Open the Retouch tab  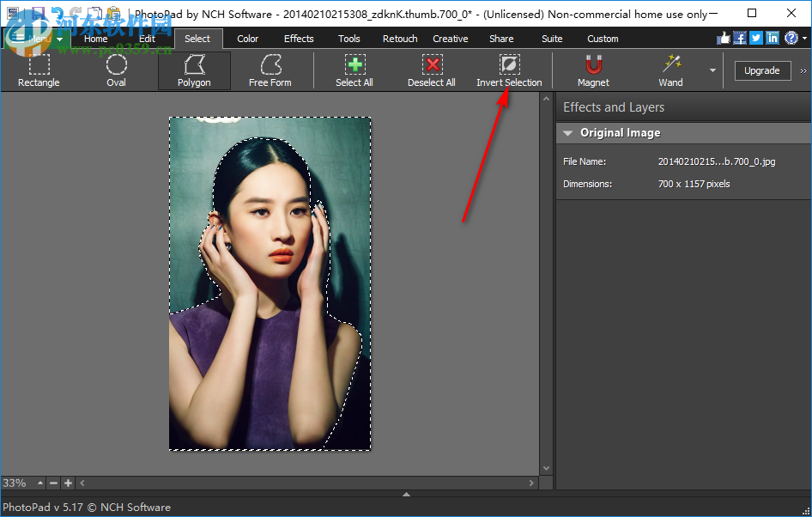click(399, 39)
